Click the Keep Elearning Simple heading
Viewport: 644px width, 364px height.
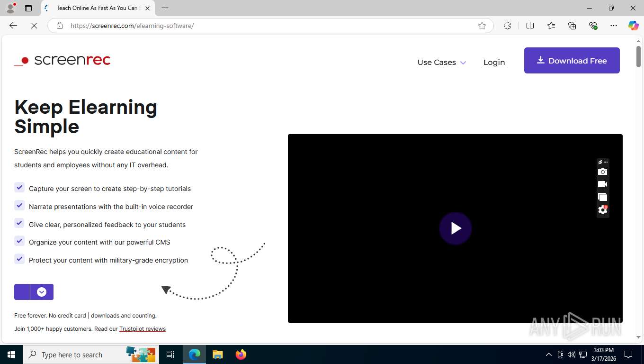[x=86, y=117]
